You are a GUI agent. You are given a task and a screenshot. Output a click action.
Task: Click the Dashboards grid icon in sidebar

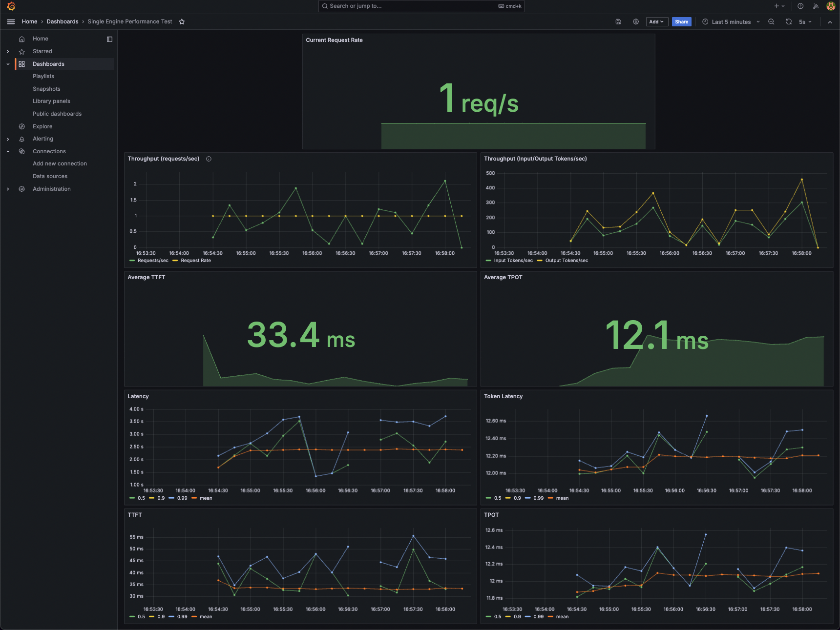[x=21, y=64]
